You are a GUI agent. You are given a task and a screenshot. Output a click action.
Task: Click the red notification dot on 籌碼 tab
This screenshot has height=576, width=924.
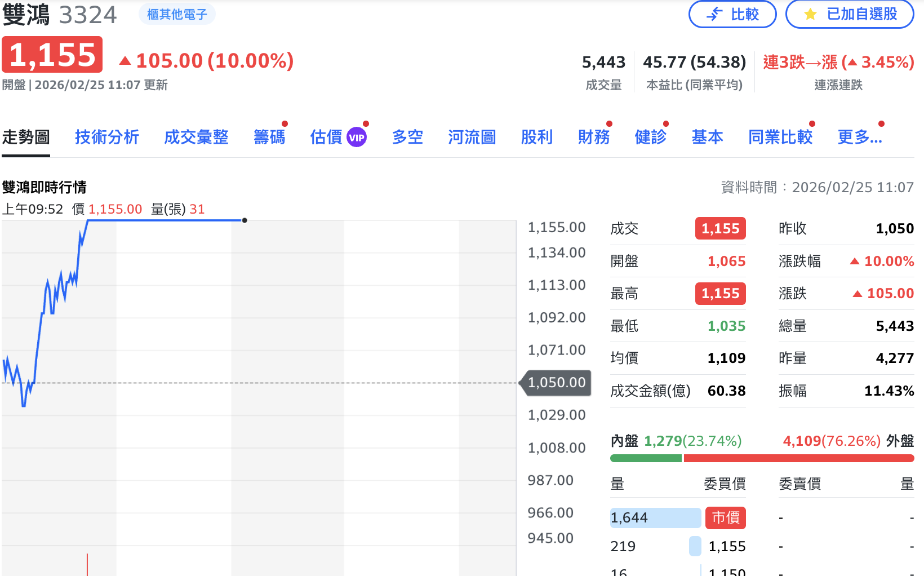coord(285,124)
